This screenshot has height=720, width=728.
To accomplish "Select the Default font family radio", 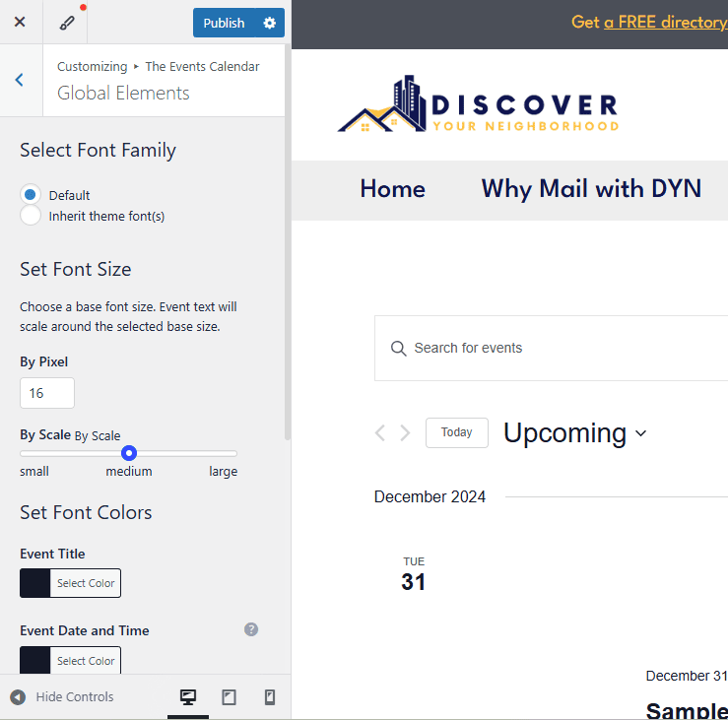I will click(x=31, y=195).
